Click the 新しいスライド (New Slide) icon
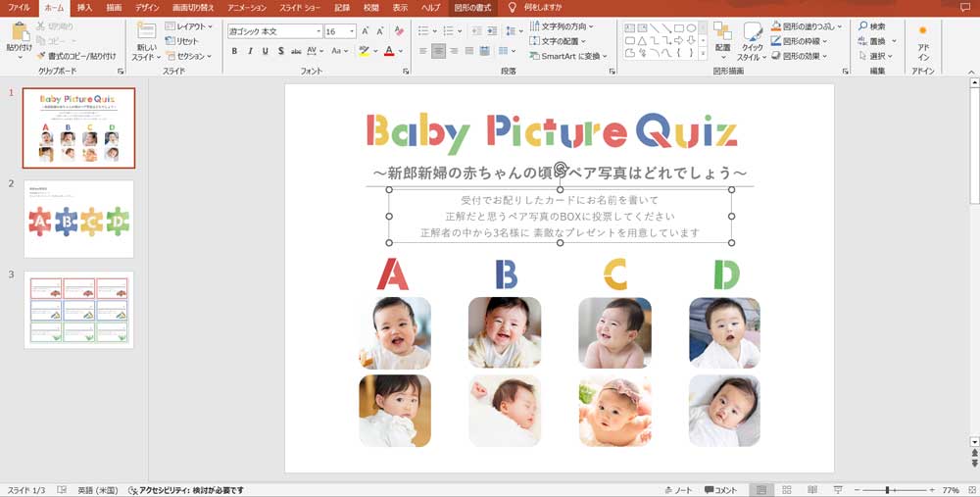The height and width of the screenshot is (497, 980). tap(146, 31)
